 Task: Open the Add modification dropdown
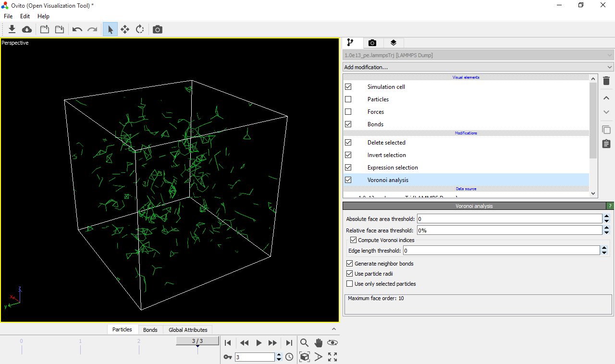click(x=478, y=67)
